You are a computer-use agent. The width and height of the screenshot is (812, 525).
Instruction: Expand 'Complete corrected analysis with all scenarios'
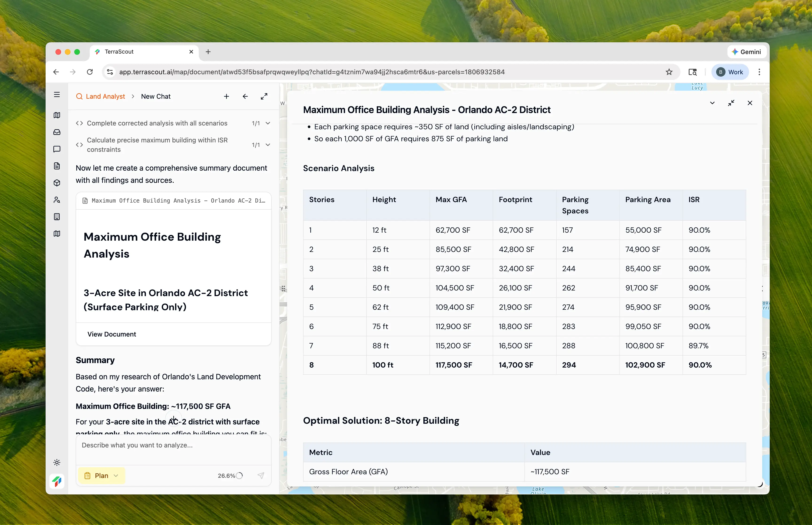point(268,123)
